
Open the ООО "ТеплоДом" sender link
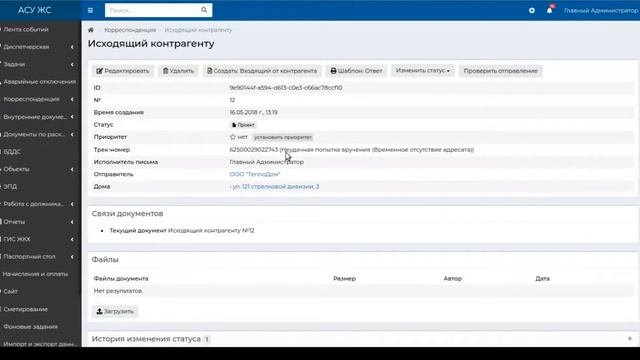(255, 174)
